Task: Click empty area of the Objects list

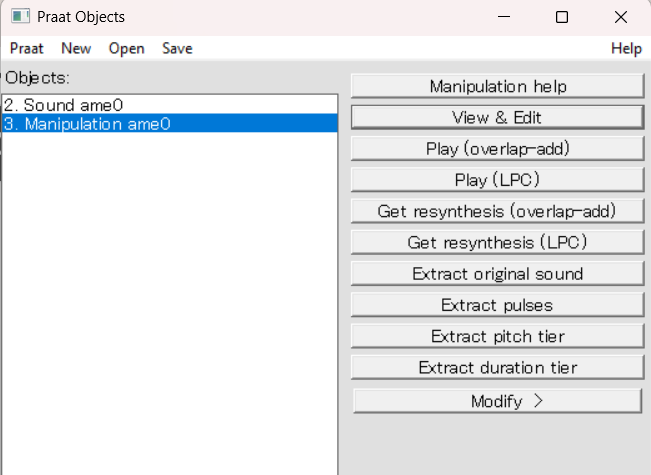Action: coord(170,303)
